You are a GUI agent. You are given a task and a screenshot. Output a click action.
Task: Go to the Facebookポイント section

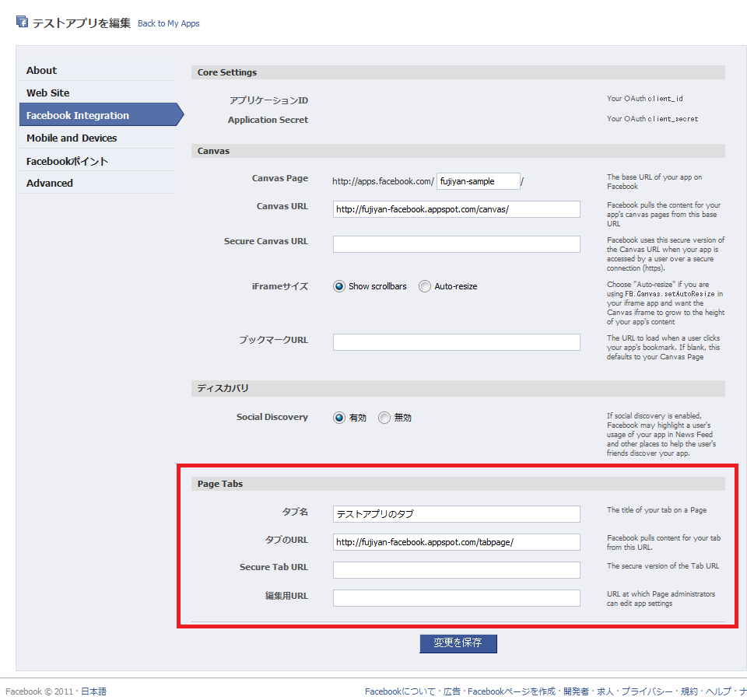(x=98, y=161)
